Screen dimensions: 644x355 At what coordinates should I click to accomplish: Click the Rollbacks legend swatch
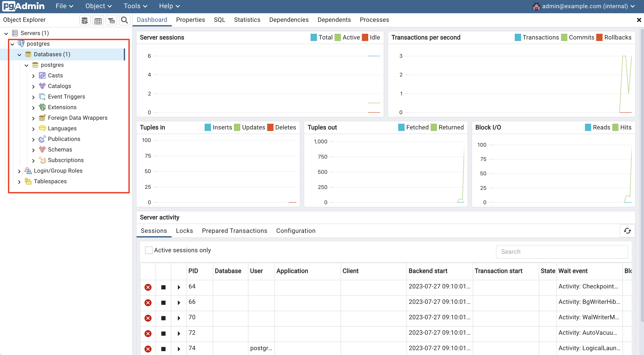[599, 37]
